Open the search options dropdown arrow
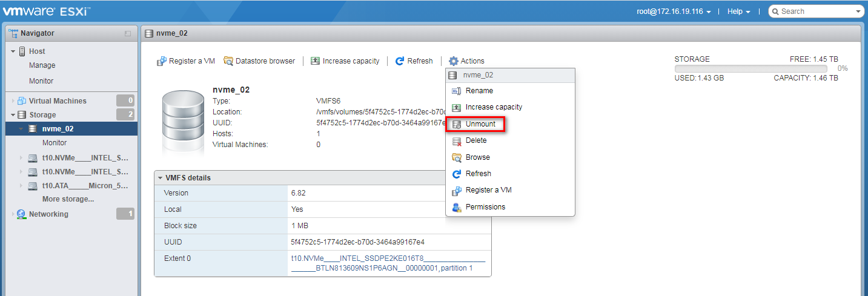This screenshot has height=296, width=868. pos(858,12)
